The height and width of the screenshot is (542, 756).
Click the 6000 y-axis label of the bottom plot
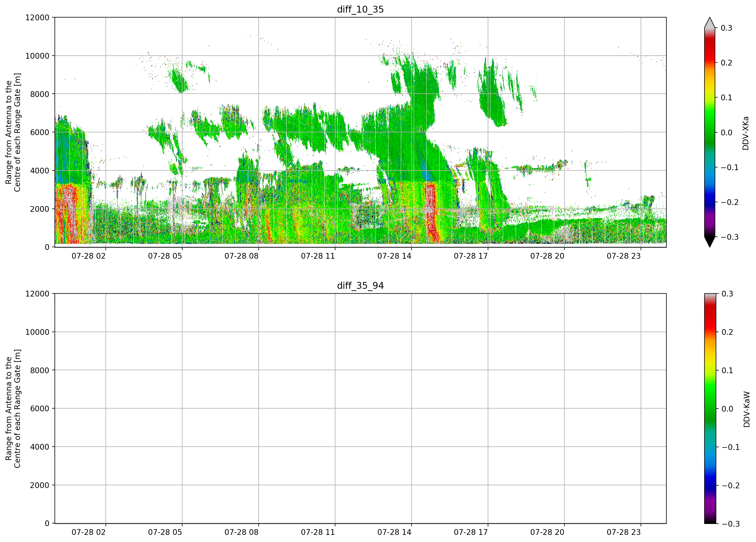pos(39,409)
